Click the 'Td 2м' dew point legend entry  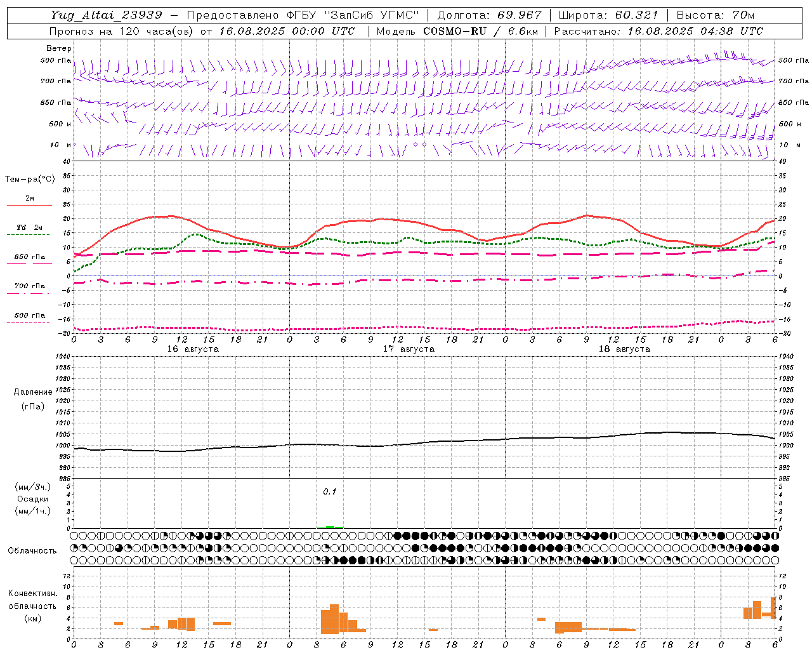pos(30,227)
